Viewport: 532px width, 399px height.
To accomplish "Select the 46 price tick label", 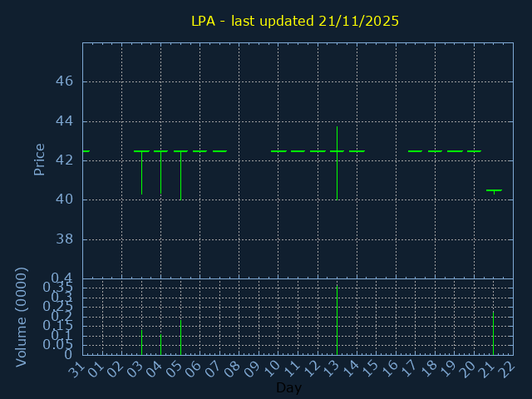I will tap(65, 81).
